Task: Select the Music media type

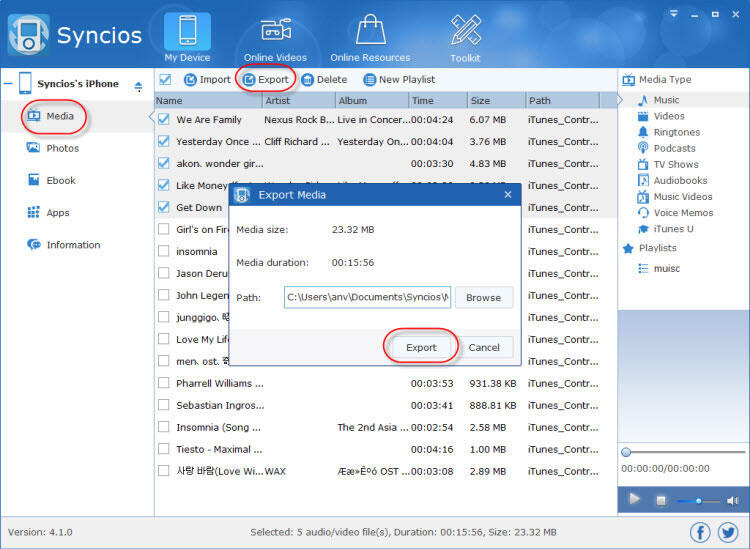Action: click(658, 100)
